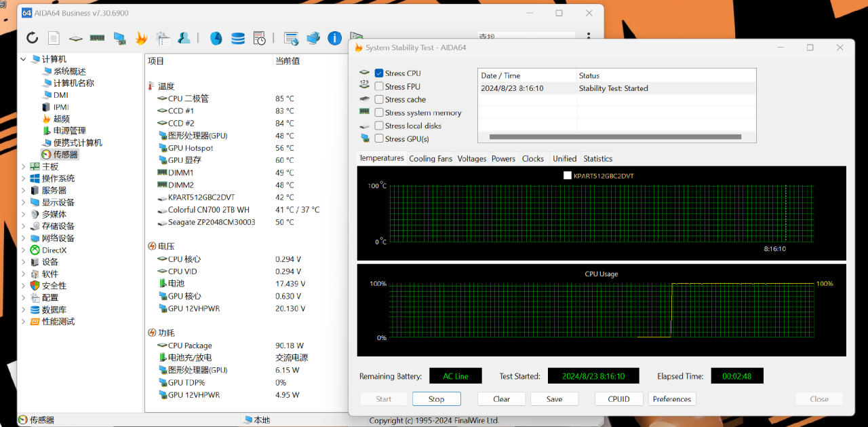Open the Preferences button
This screenshot has width=868, height=427.
click(672, 399)
